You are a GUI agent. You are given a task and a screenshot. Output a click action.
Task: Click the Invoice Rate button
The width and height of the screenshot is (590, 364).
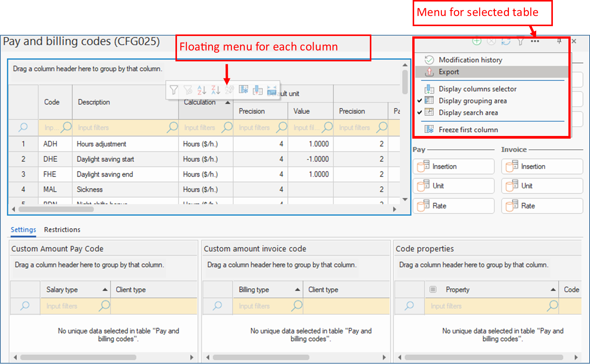click(542, 206)
